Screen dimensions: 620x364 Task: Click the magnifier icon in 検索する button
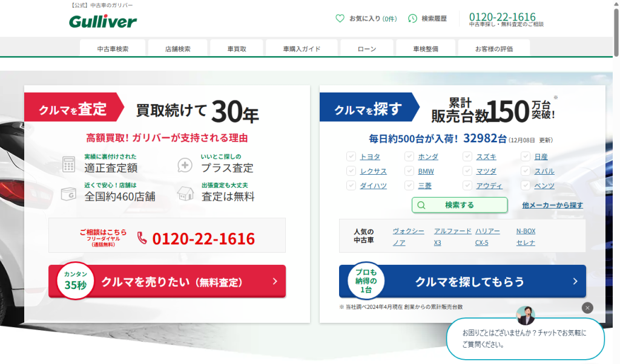(x=421, y=205)
